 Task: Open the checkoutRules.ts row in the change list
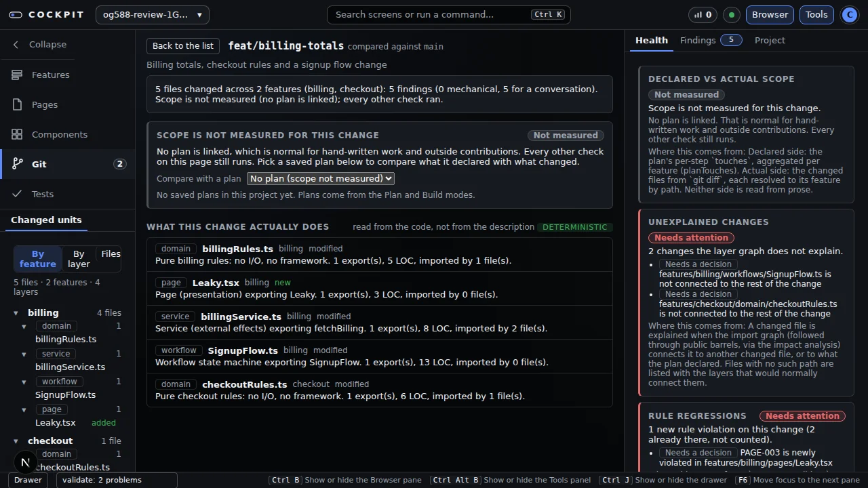[380, 390]
